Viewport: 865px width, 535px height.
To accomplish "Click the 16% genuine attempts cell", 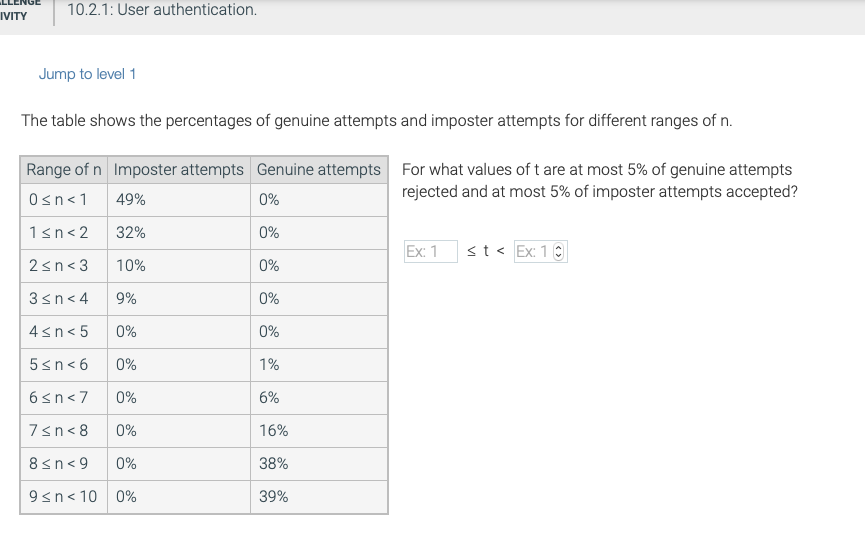I will (319, 431).
